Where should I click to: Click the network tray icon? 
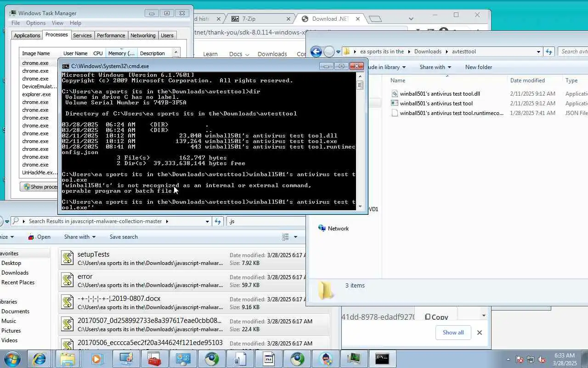tap(531, 359)
